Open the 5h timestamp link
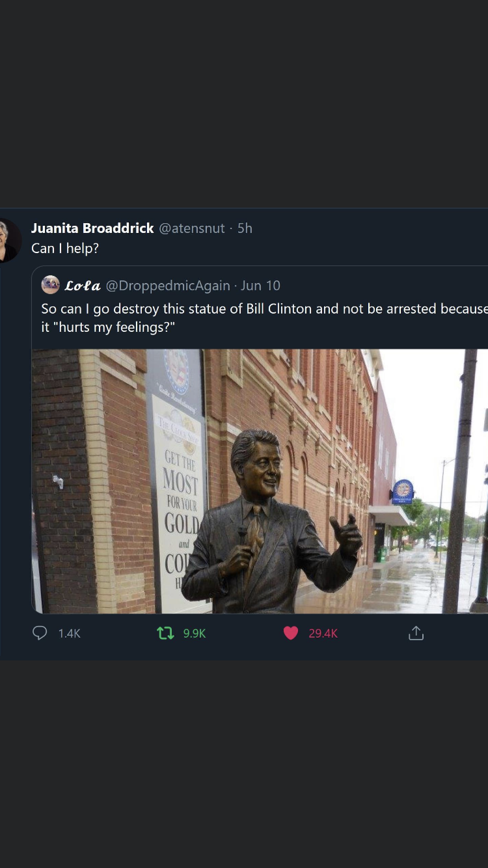Image resolution: width=488 pixels, height=868 pixels. pos(245,228)
